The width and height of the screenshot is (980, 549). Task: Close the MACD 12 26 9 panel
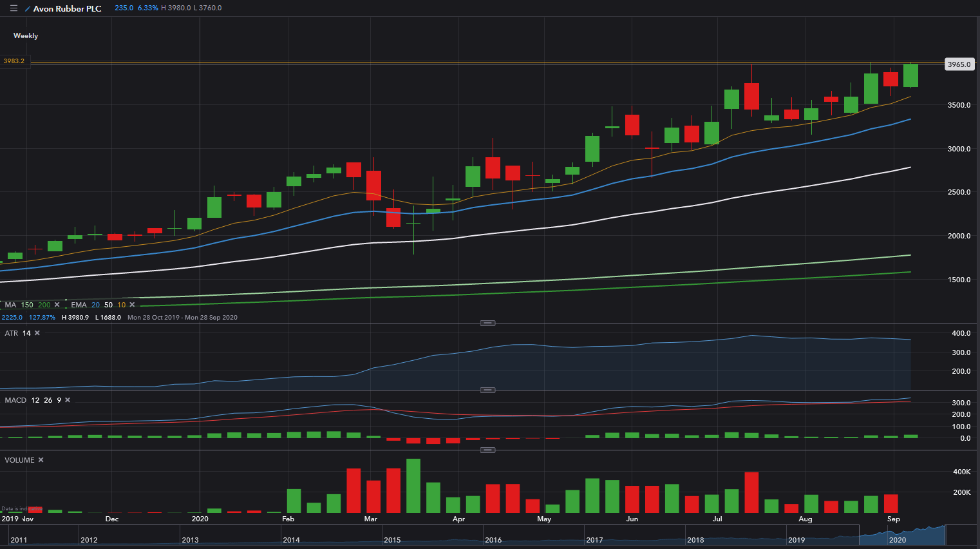pos(68,400)
